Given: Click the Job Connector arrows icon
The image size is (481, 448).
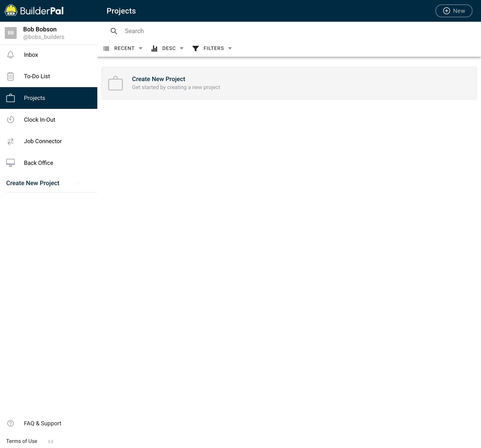Looking at the screenshot, I should click(x=10, y=141).
